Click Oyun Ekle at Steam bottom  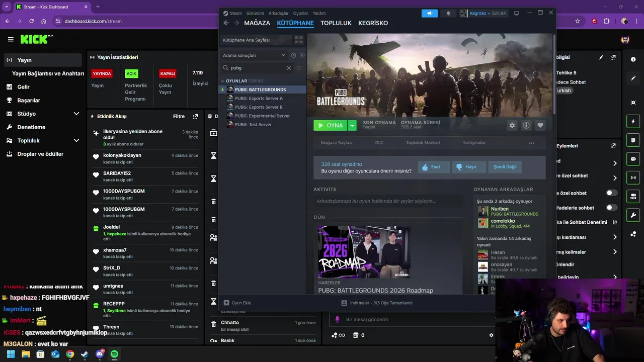point(237,303)
